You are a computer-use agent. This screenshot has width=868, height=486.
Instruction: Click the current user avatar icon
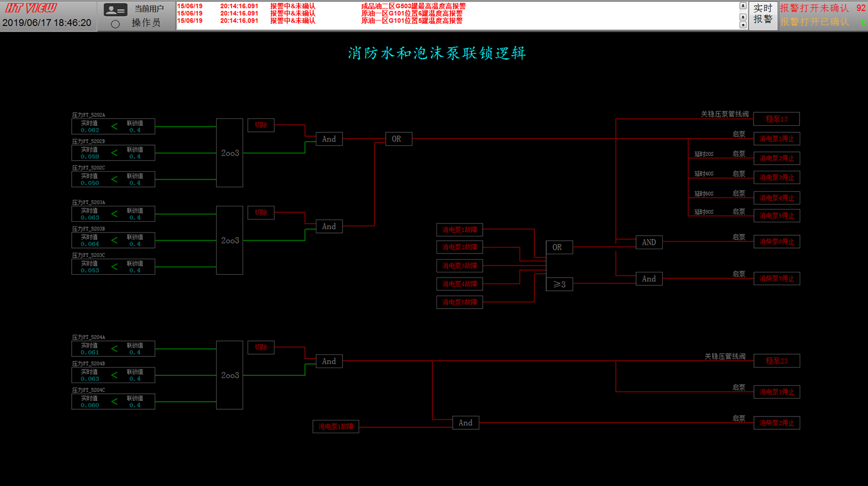tap(115, 9)
